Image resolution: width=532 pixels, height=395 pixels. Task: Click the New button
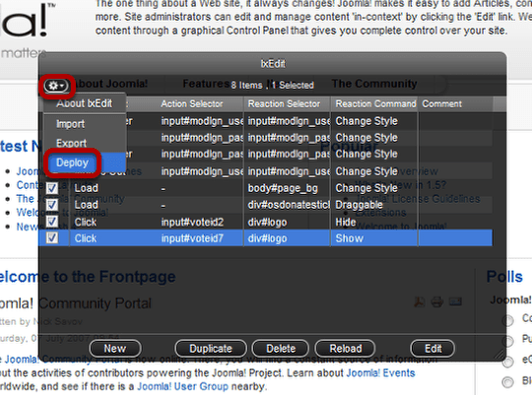pyautogui.click(x=115, y=349)
